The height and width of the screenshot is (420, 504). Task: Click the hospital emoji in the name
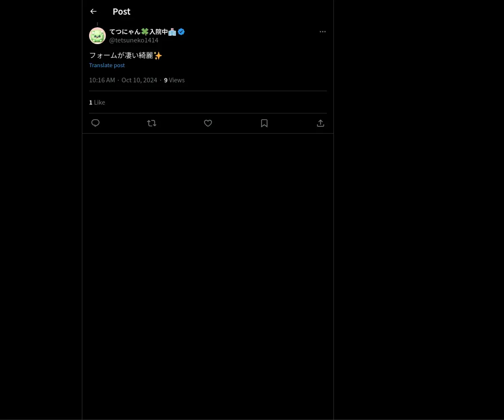pyautogui.click(x=172, y=32)
